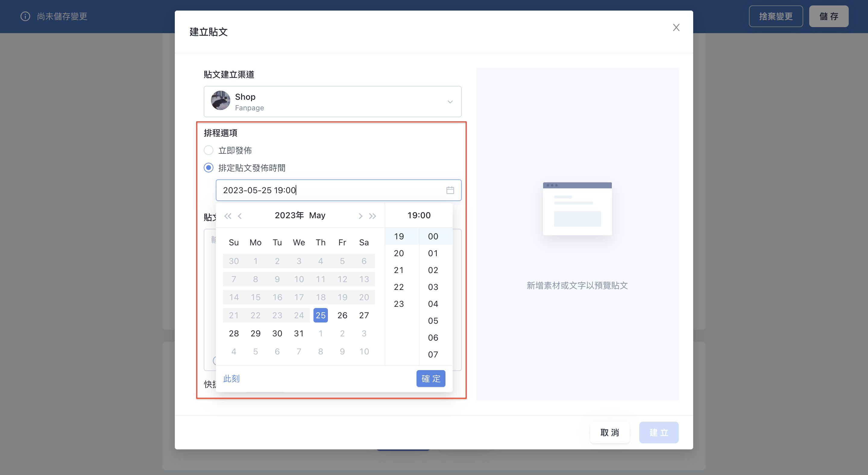The height and width of the screenshot is (475, 868).
Task: Jump to next year with double-right arrows
Action: click(372, 216)
